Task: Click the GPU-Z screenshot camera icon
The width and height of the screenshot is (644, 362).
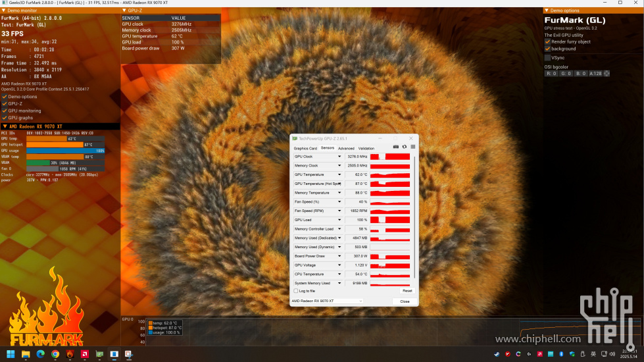Action: (x=396, y=147)
